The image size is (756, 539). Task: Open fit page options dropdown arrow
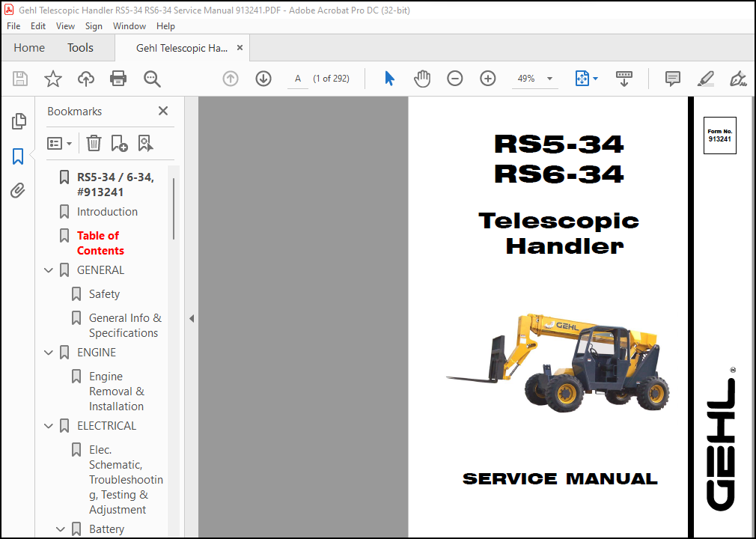(x=596, y=79)
